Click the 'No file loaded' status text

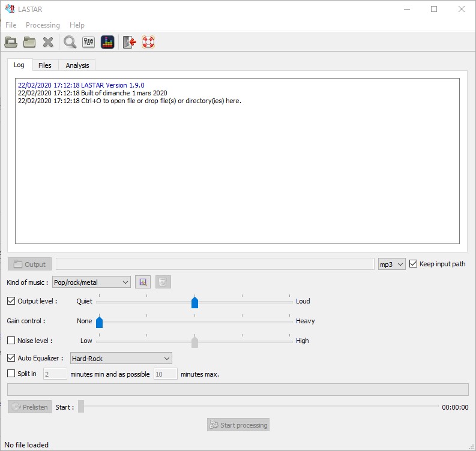[x=26, y=445]
